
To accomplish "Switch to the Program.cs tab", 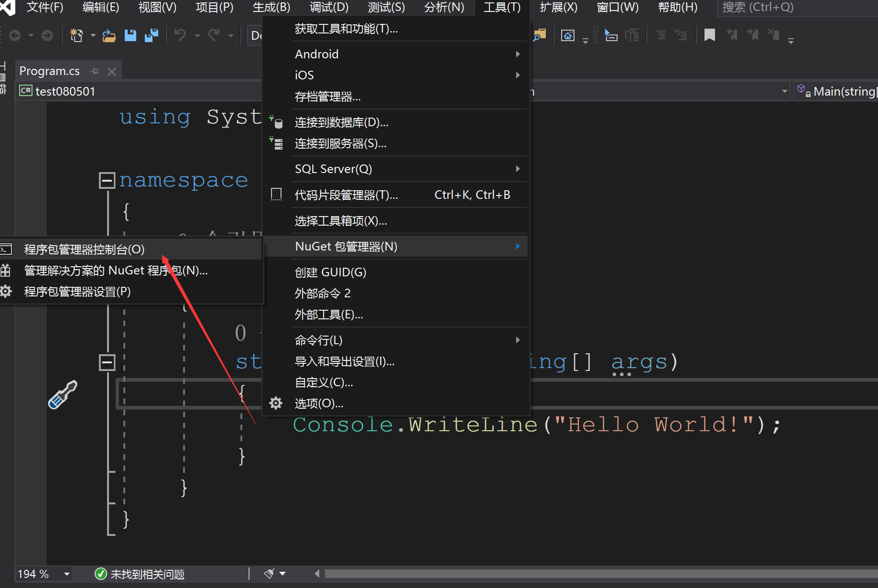I will 49,71.
